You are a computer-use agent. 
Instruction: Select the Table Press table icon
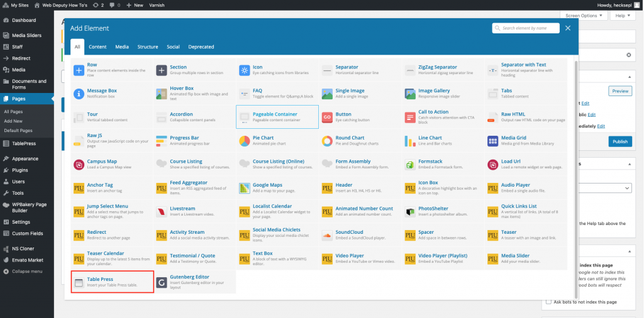tap(79, 282)
